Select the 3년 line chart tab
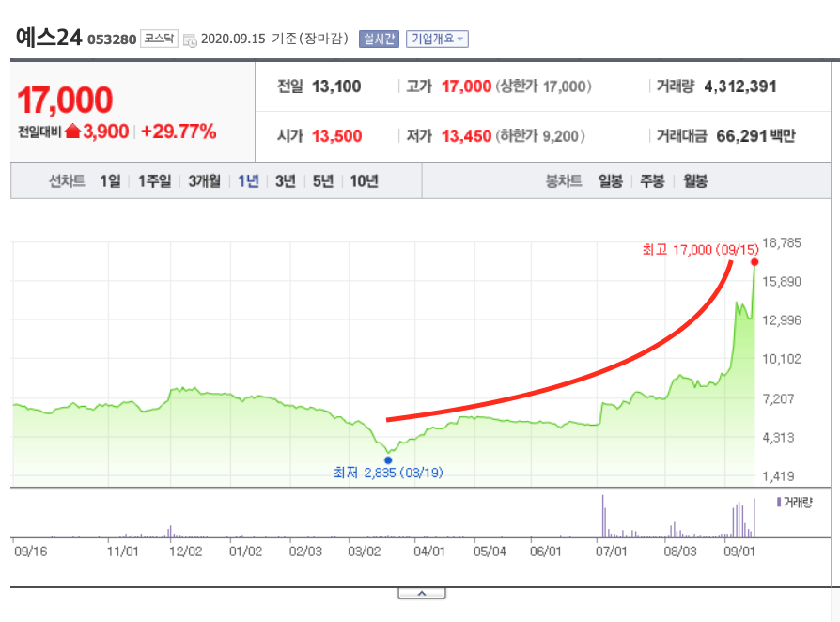Screen dimensions: 840x622 tap(286, 181)
